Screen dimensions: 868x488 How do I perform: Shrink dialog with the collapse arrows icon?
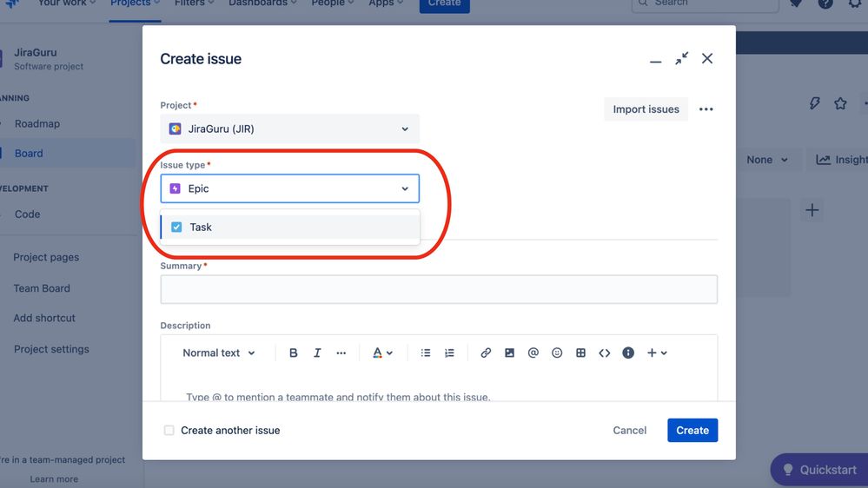(x=681, y=59)
